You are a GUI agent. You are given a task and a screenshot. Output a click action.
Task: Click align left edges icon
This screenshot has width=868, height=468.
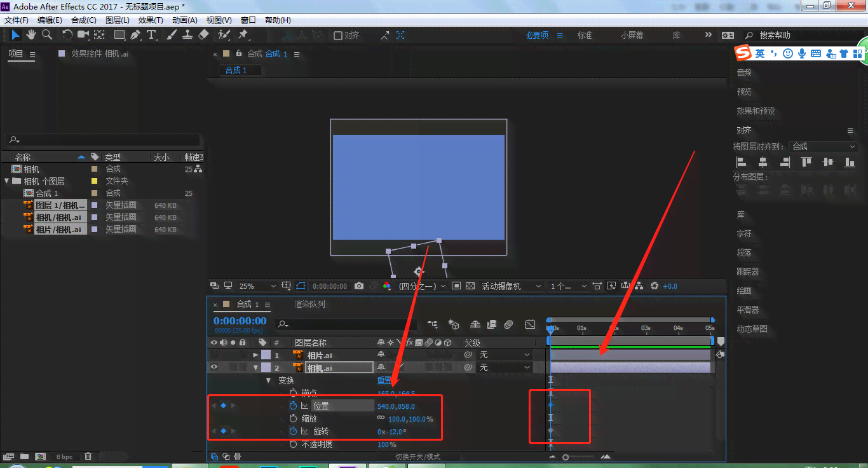[x=741, y=162]
